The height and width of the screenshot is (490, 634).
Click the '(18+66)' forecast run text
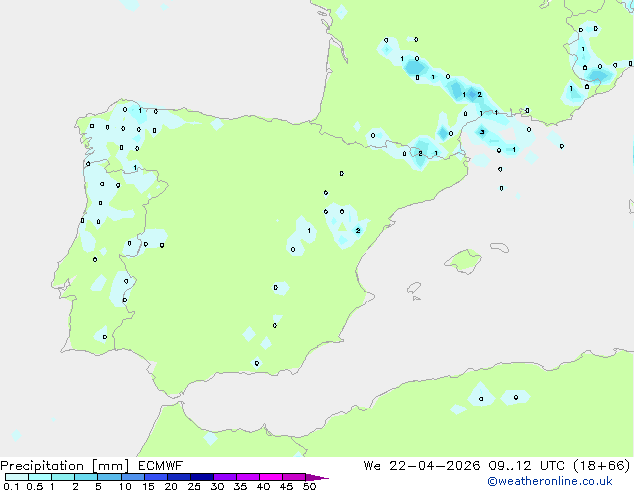602,466
